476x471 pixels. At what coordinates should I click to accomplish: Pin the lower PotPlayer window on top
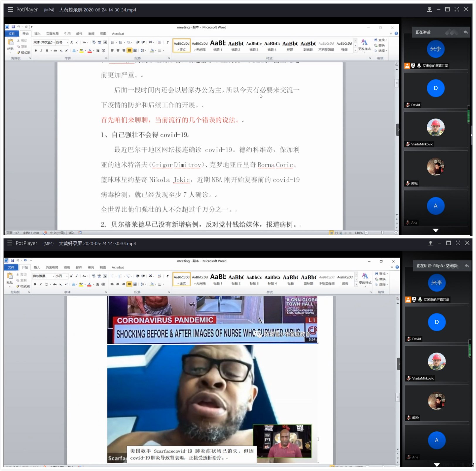pyautogui.click(x=430, y=243)
